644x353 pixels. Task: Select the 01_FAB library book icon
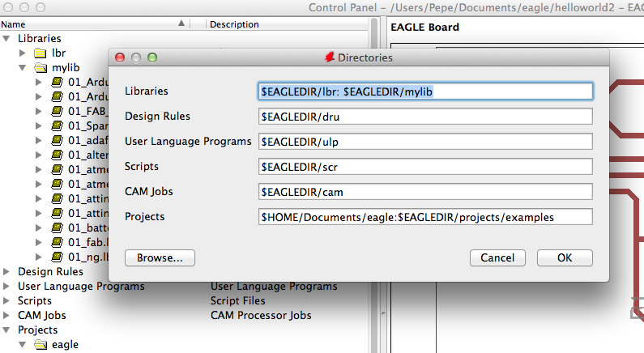57,111
